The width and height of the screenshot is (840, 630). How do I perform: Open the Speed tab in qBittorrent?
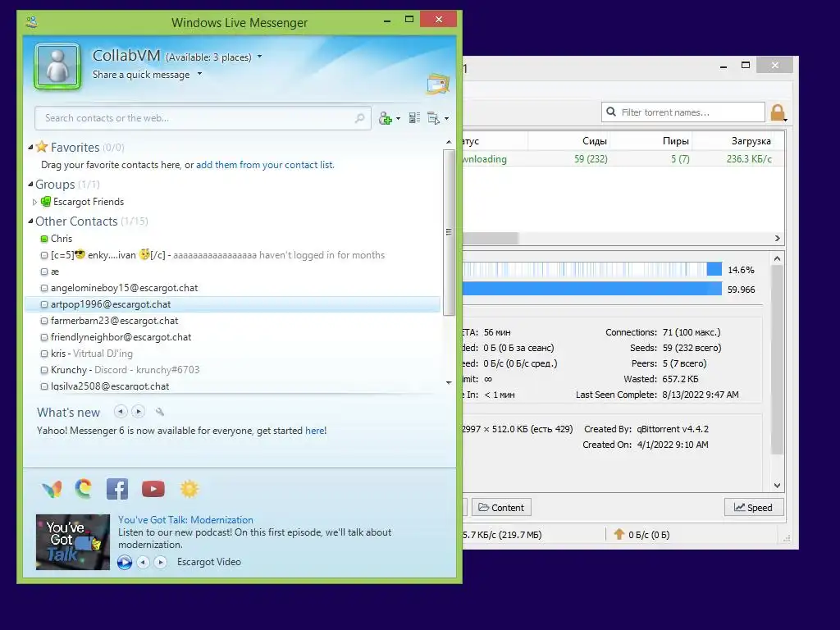[x=754, y=507]
